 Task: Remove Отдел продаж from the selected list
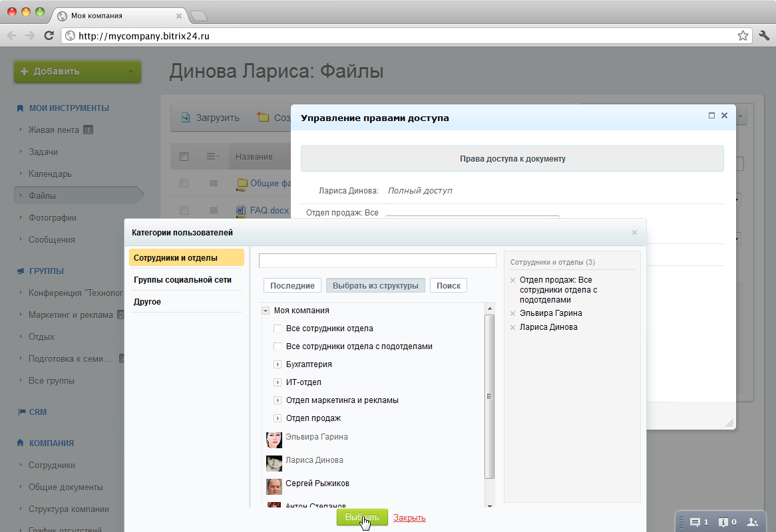tap(512, 281)
